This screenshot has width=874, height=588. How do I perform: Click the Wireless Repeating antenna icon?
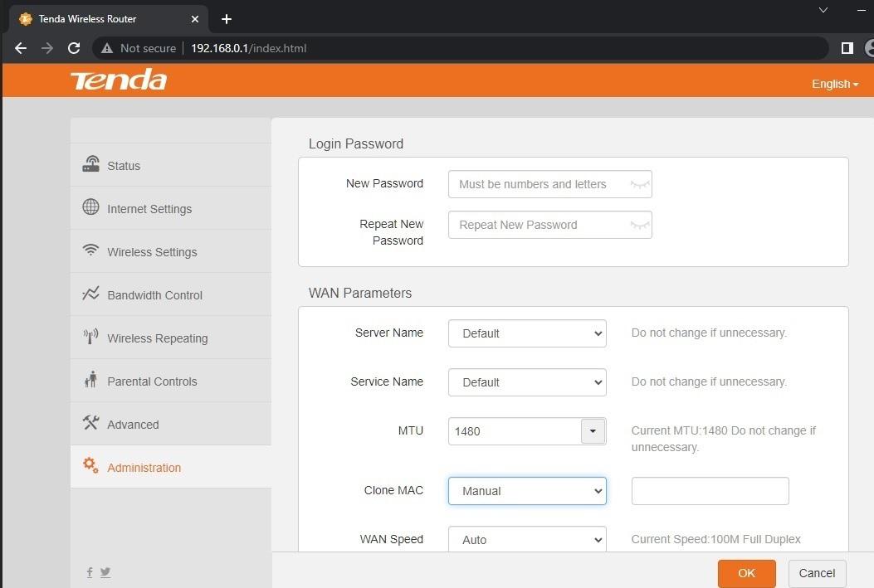(x=90, y=337)
